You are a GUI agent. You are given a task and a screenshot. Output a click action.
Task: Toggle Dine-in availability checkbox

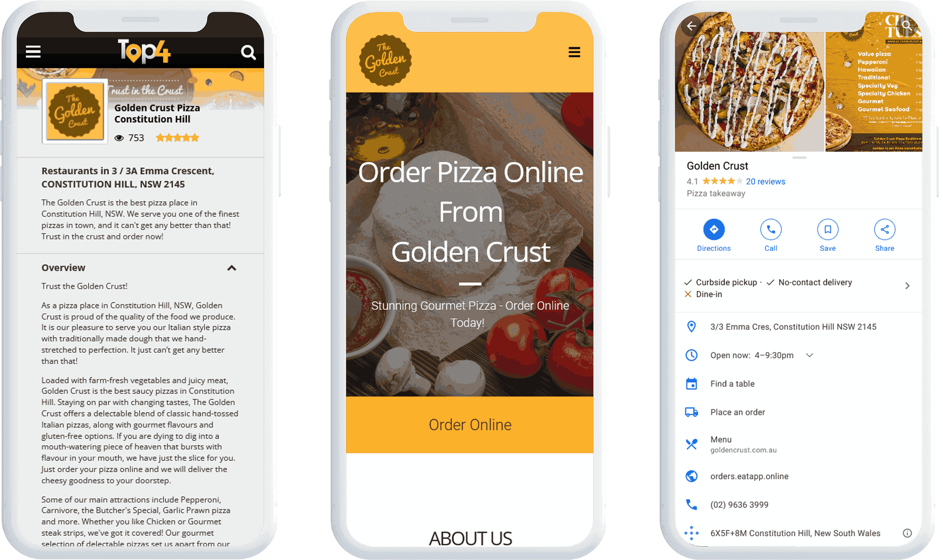tap(691, 294)
